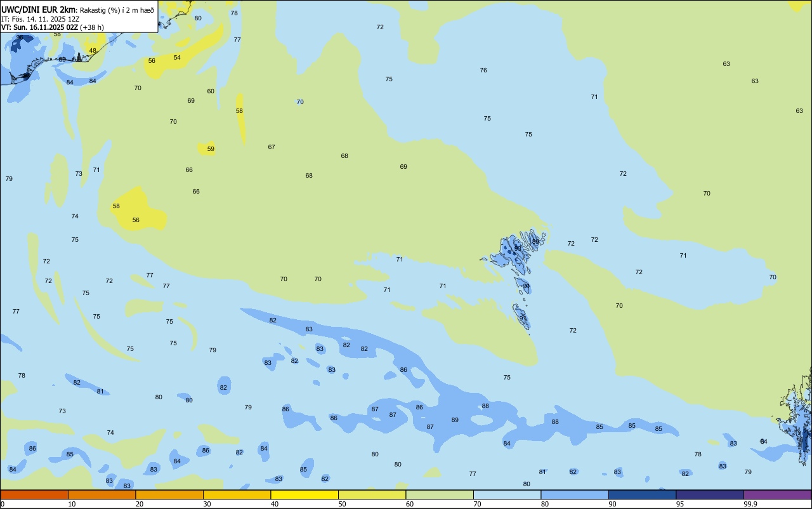Click the legend tick label "30"

pyautogui.click(x=207, y=504)
